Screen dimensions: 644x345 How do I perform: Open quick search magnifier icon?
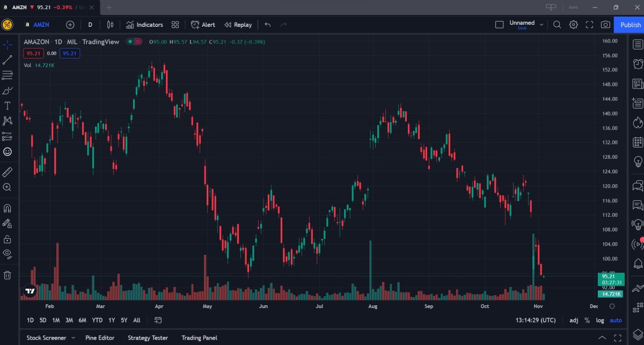click(x=557, y=25)
